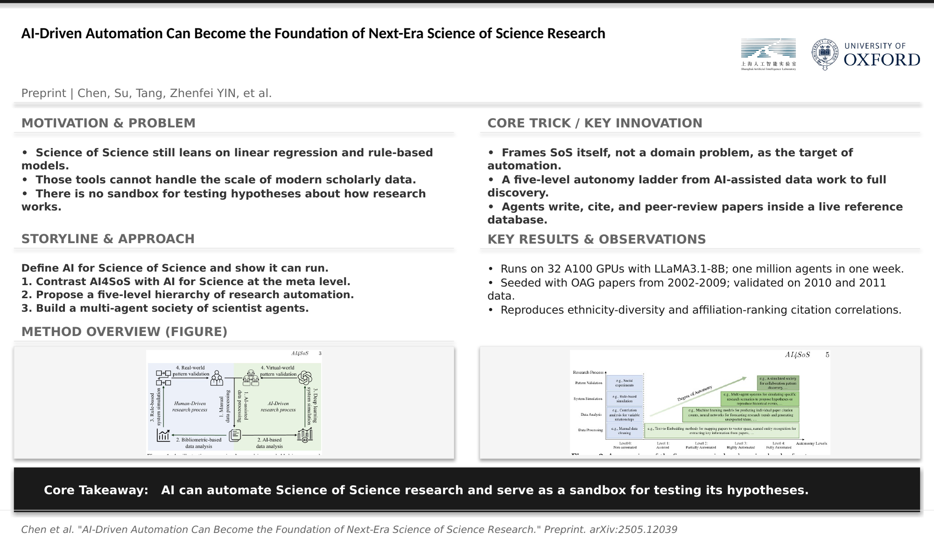Click the bullet 'Frames SoS itself, not a domain problem'
Viewport: 934px width, 560px height.
point(671,159)
